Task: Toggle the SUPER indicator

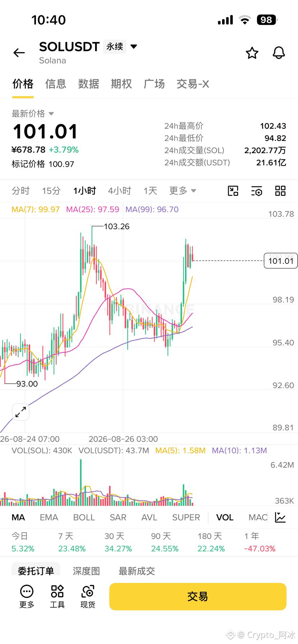Action: 186,517
